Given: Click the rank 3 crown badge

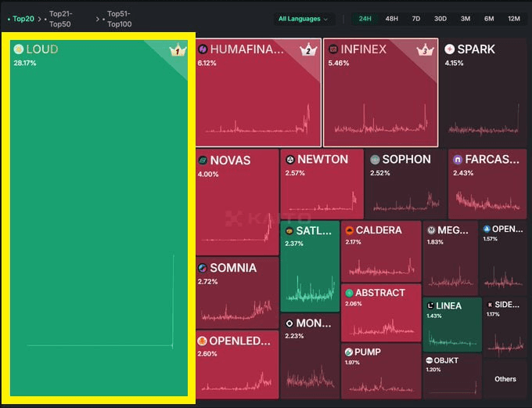Looking at the screenshot, I should (x=425, y=50).
